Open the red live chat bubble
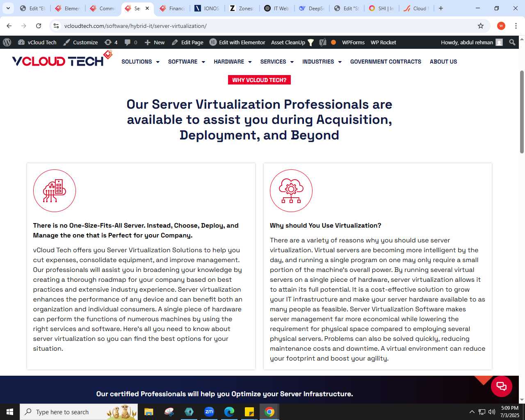The image size is (525, 420). click(x=502, y=386)
